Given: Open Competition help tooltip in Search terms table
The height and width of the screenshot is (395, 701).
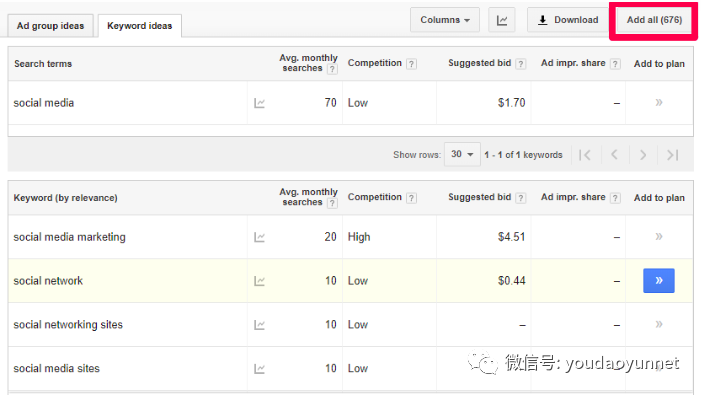Looking at the screenshot, I should 411,64.
